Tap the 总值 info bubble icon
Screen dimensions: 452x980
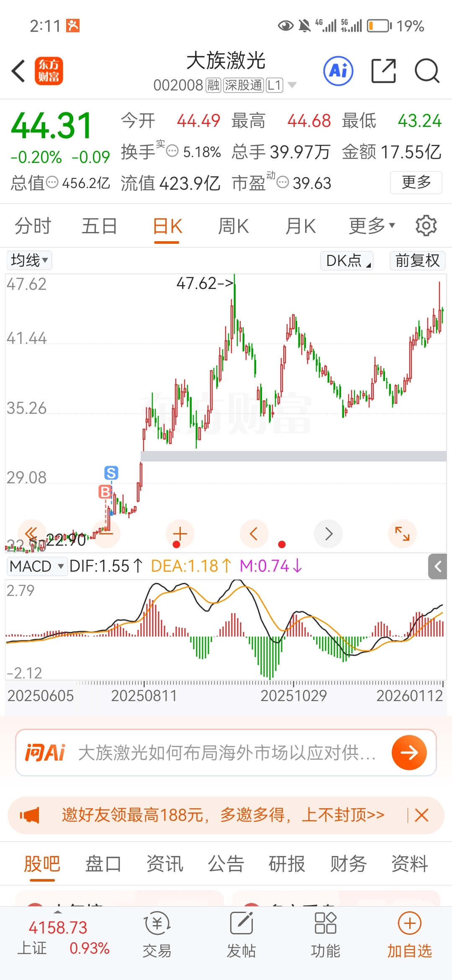(52, 182)
